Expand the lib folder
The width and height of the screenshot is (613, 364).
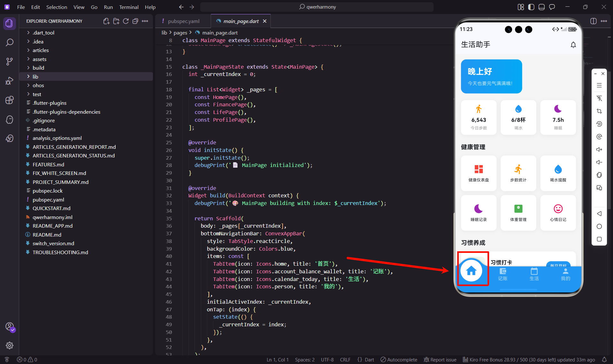tap(35, 77)
